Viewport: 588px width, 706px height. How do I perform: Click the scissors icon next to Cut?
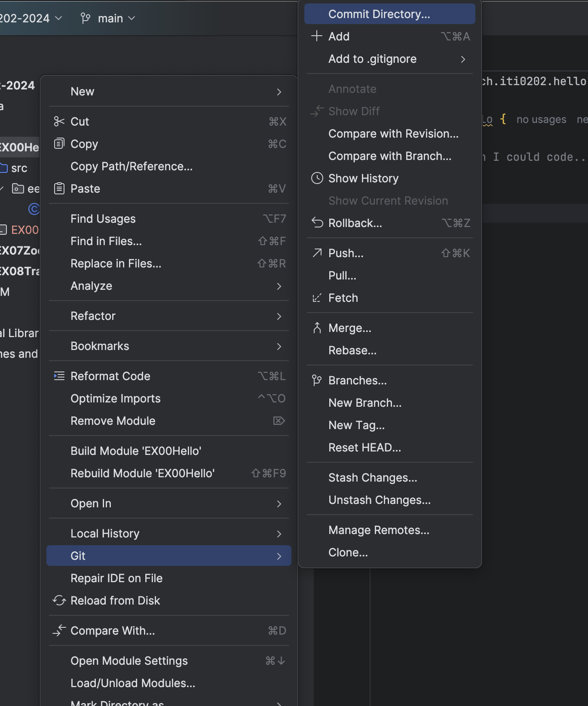click(x=59, y=122)
